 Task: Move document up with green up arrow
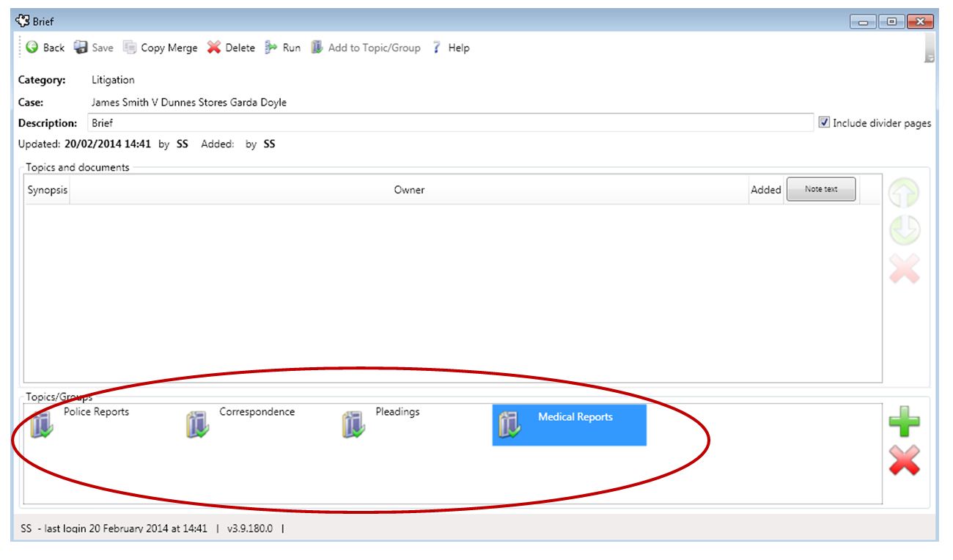click(x=904, y=194)
